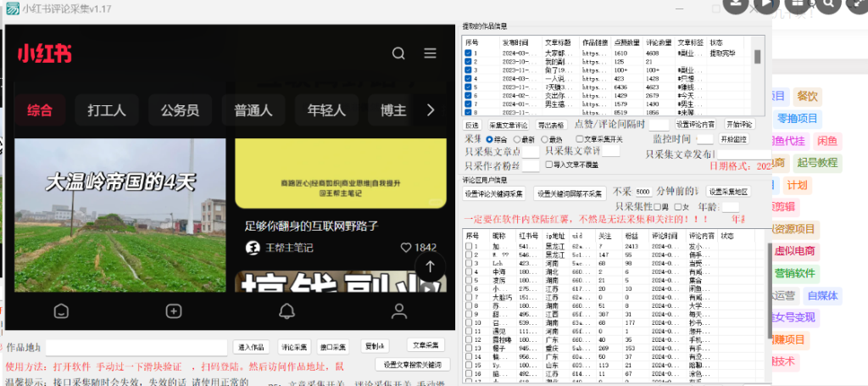Click the 设置采集地区 button
This screenshot has height=386, width=868.
(728, 193)
